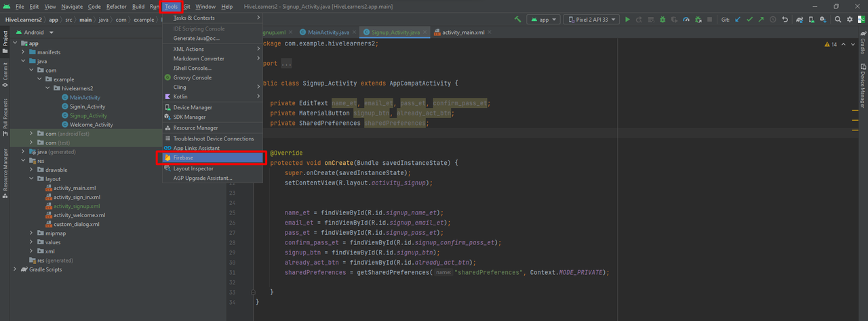Click the green Debug app bug icon

pyautogui.click(x=662, y=20)
